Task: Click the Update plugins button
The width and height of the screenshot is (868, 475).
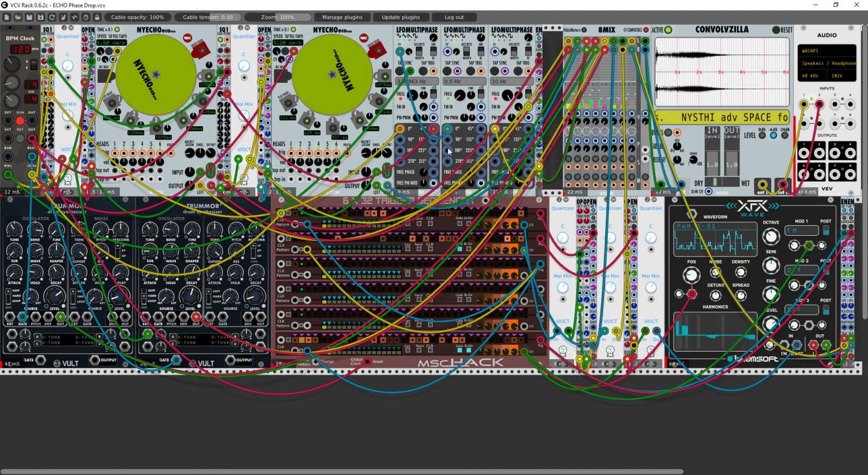Action: (401, 17)
